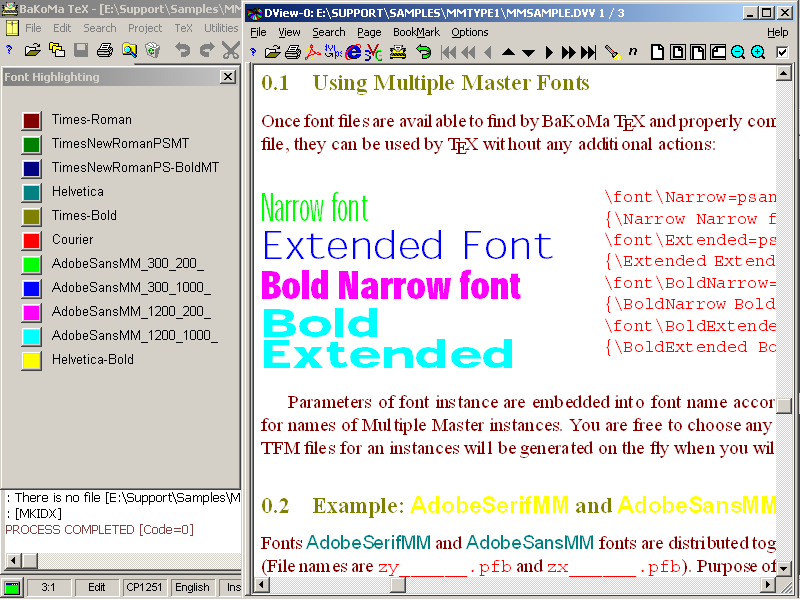Viewport: 800px width, 600px height.
Task: Close the Font Highlighting panel
Action: pyautogui.click(x=228, y=77)
